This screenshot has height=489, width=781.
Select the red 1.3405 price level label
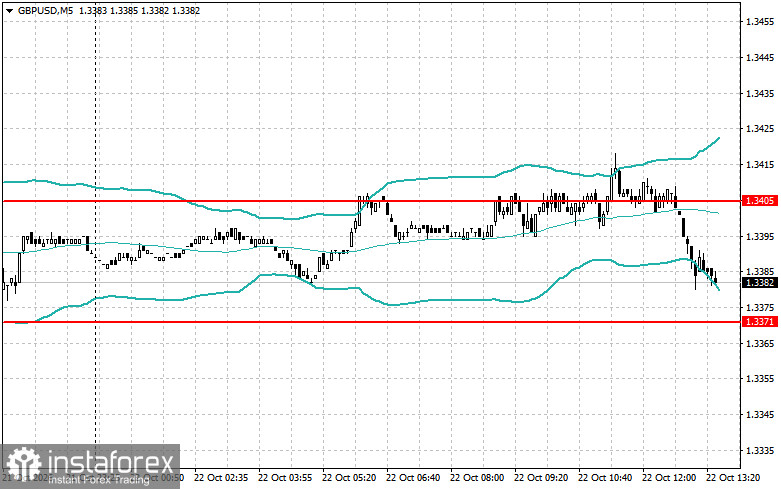760,201
